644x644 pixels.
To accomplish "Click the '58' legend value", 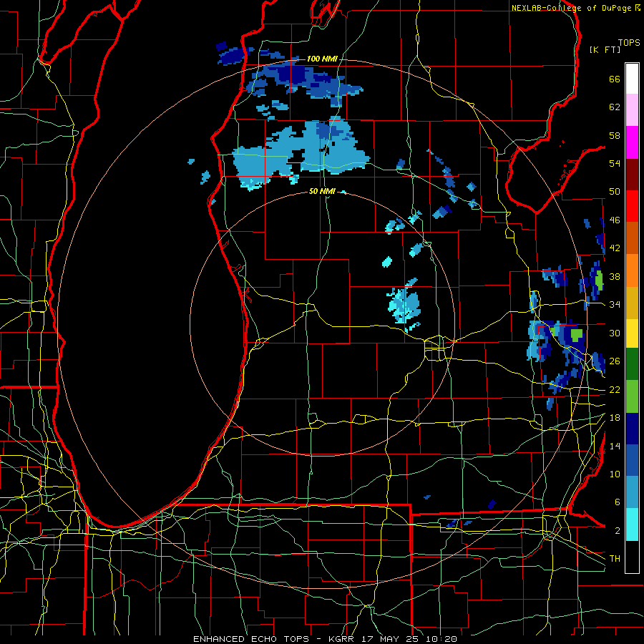I will (615, 135).
